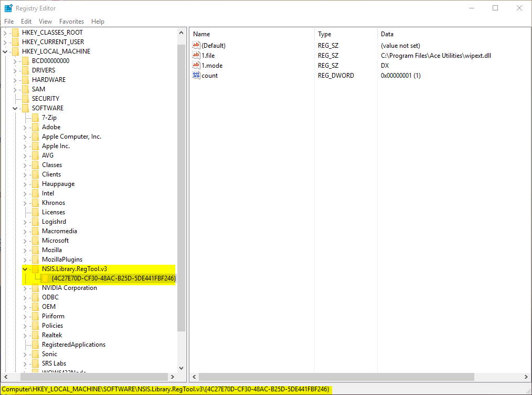Click the string icon beside (Default) value
This screenshot has height=395, width=532.
[197, 46]
